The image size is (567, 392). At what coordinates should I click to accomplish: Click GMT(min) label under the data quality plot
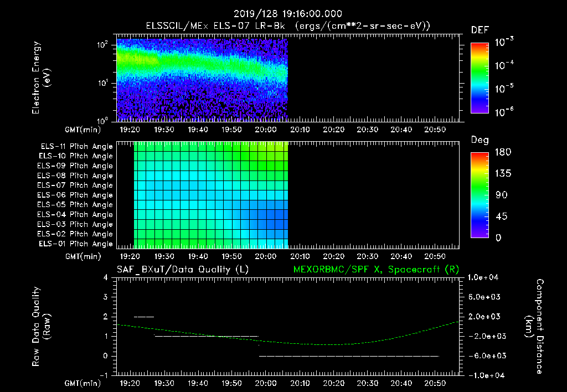(83, 383)
